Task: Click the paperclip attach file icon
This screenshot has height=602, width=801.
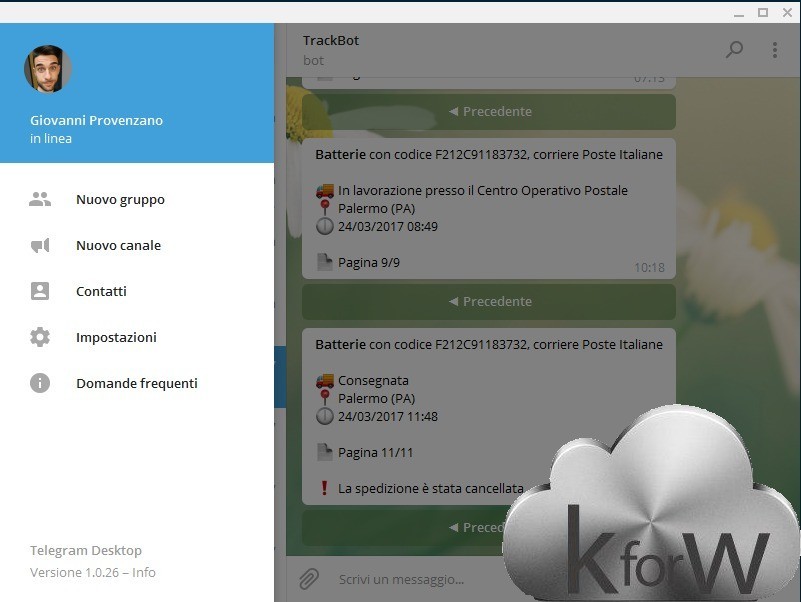Action: pyautogui.click(x=309, y=578)
